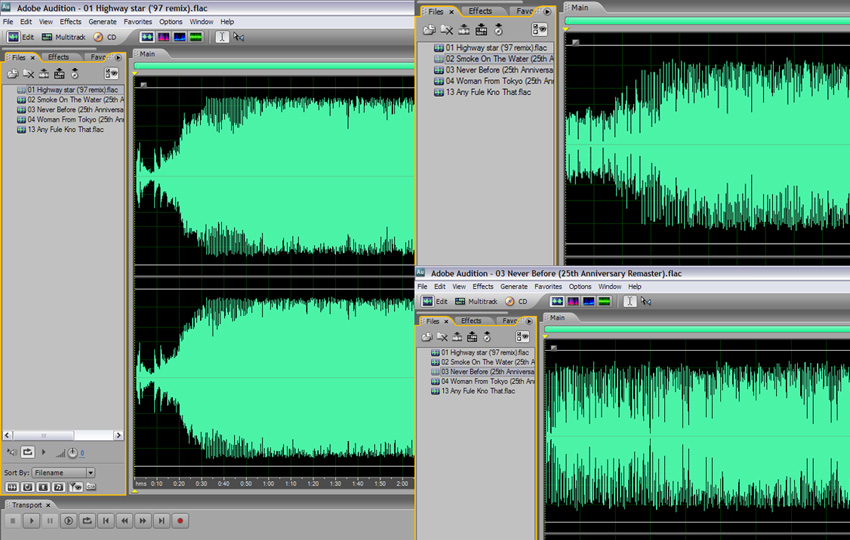Toggle Full Path display button
Viewport: 850px width, 540px height.
(x=91, y=487)
